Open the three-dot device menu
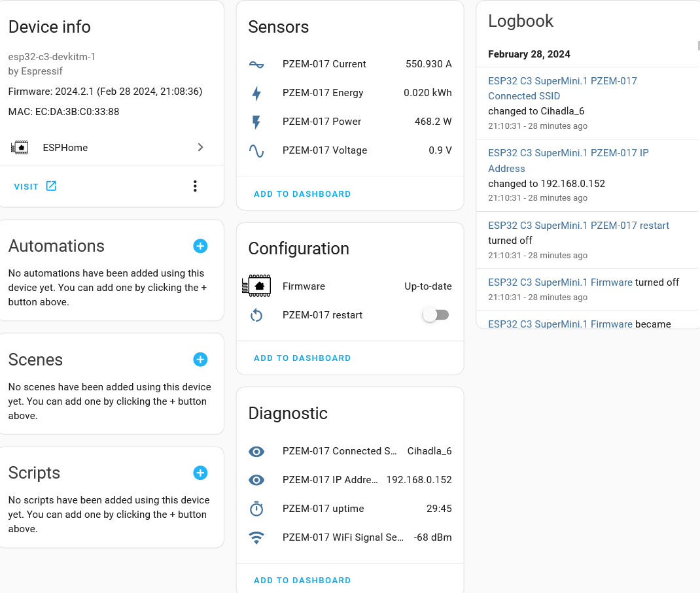This screenshot has width=700, height=593. [195, 186]
